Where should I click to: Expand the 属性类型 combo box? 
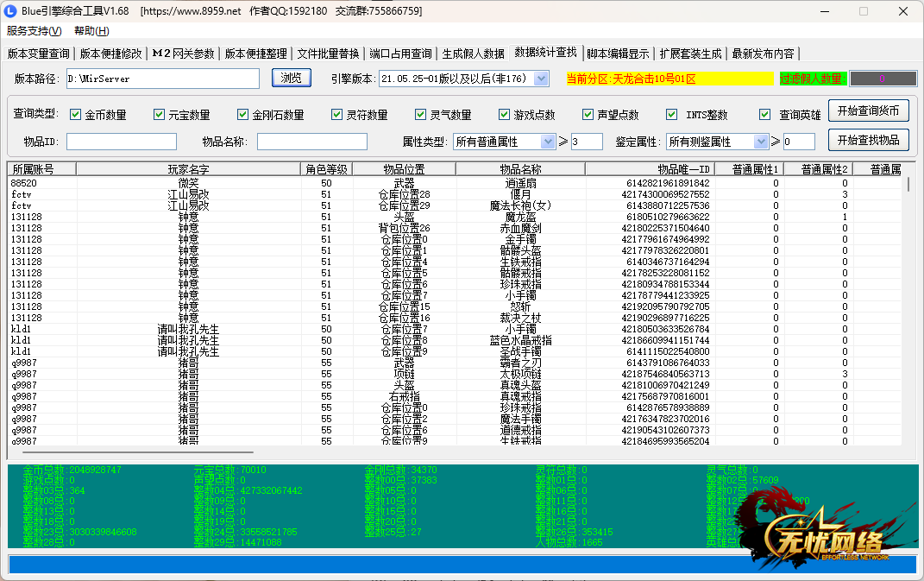pos(548,142)
